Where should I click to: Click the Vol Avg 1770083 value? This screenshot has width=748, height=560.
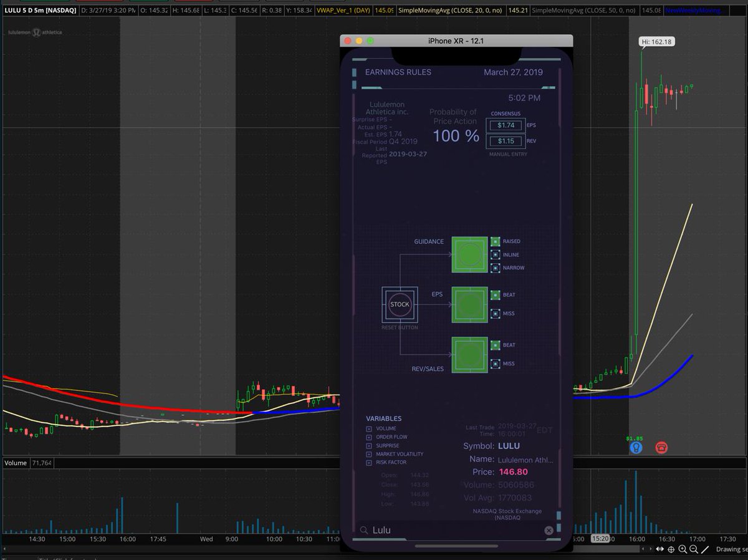pos(515,498)
